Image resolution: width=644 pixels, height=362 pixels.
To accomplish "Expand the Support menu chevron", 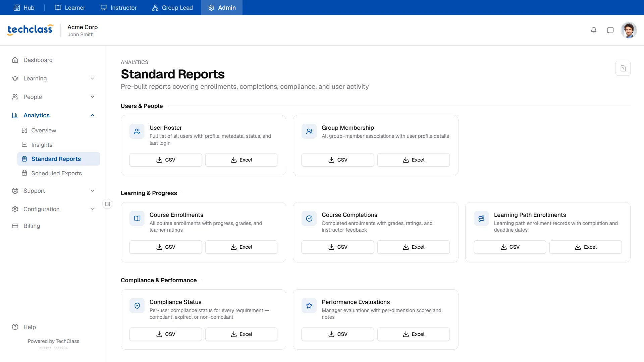I will (x=93, y=191).
